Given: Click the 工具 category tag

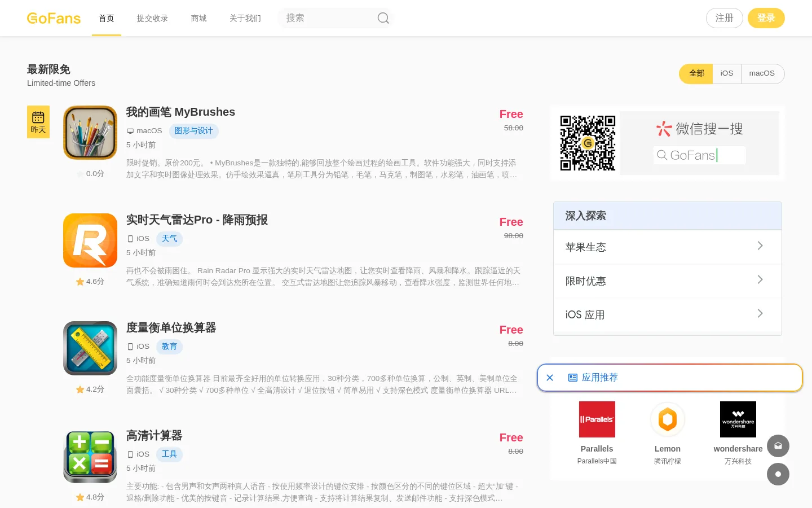Looking at the screenshot, I should pos(169,454).
